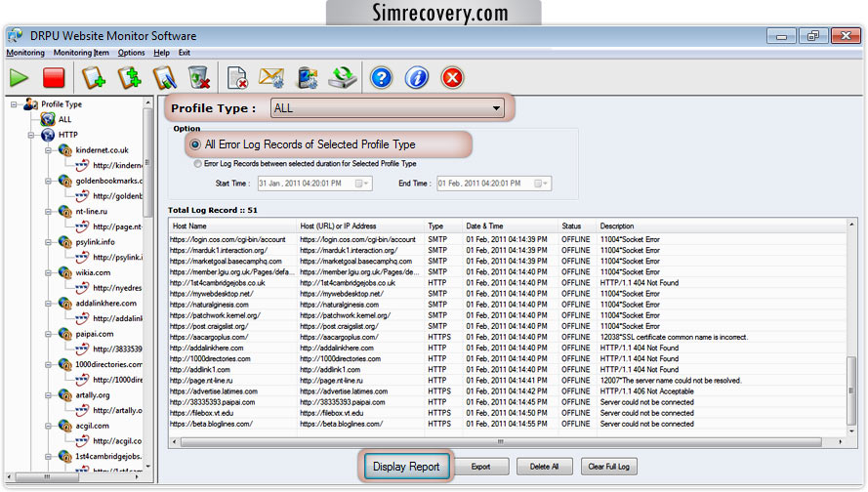Add a new monitoring item (page with plus)
The height and width of the screenshot is (492, 868).
[x=94, y=77]
